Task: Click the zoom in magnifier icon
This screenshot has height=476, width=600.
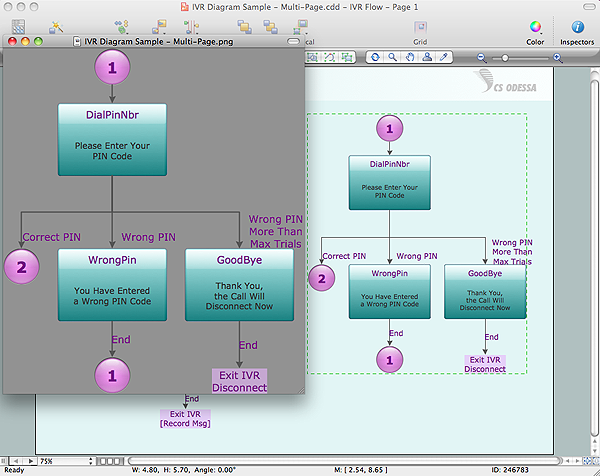Action: (558, 59)
